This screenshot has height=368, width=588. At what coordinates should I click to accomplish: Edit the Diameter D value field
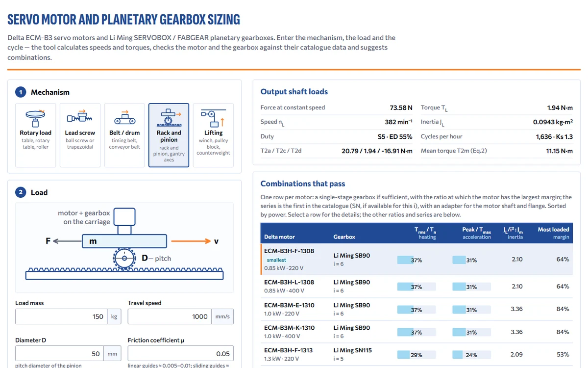(68, 353)
